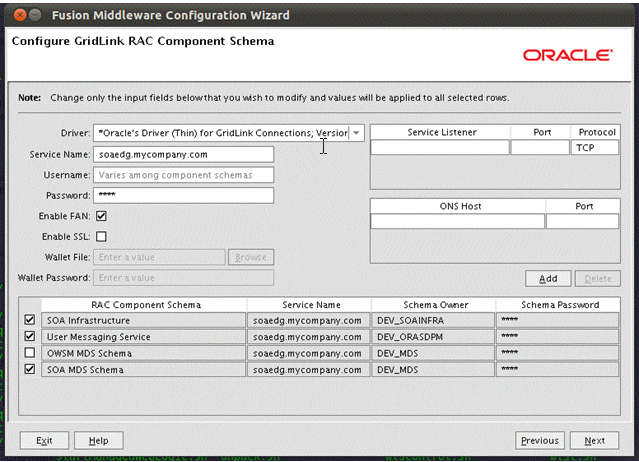Select the User Messaging Service cell
Viewport: 639px width, 462px height.
tap(143, 337)
